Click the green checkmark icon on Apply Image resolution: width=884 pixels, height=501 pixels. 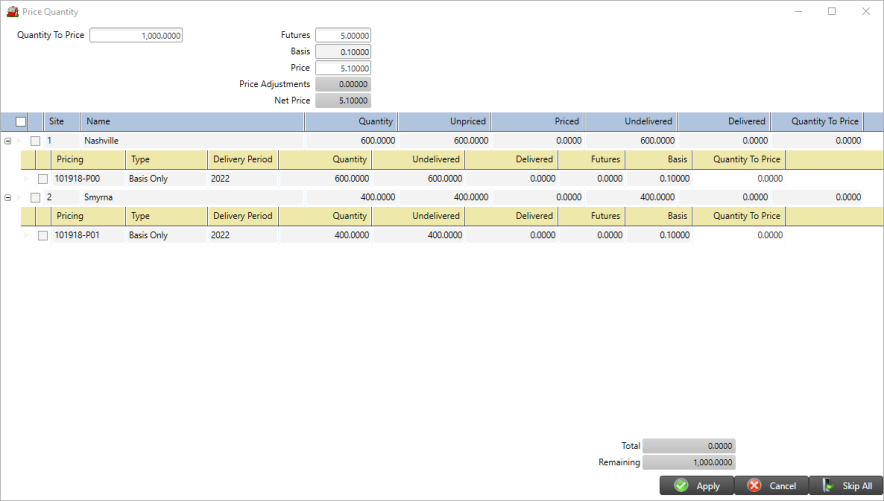(x=681, y=486)
